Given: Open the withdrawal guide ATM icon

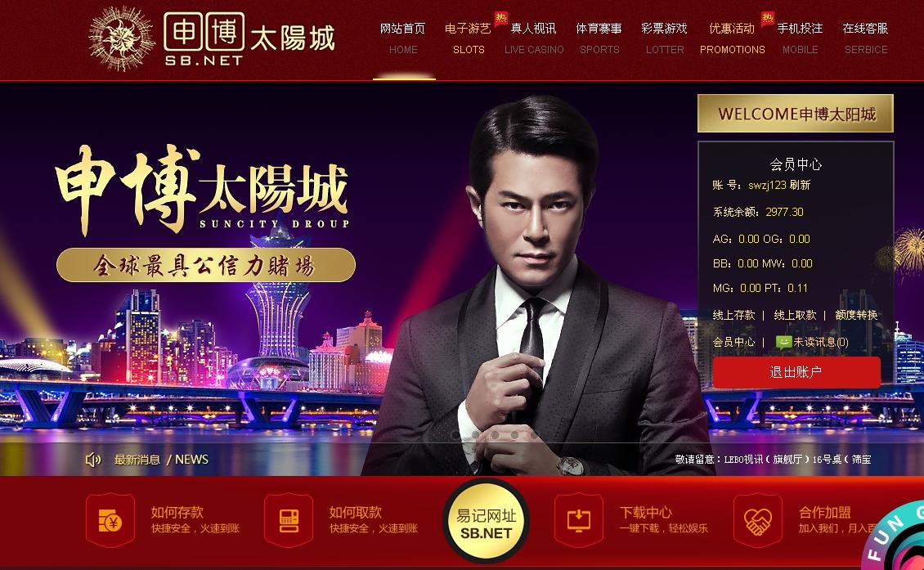Looking at the screenshot, I should [289, 520].
